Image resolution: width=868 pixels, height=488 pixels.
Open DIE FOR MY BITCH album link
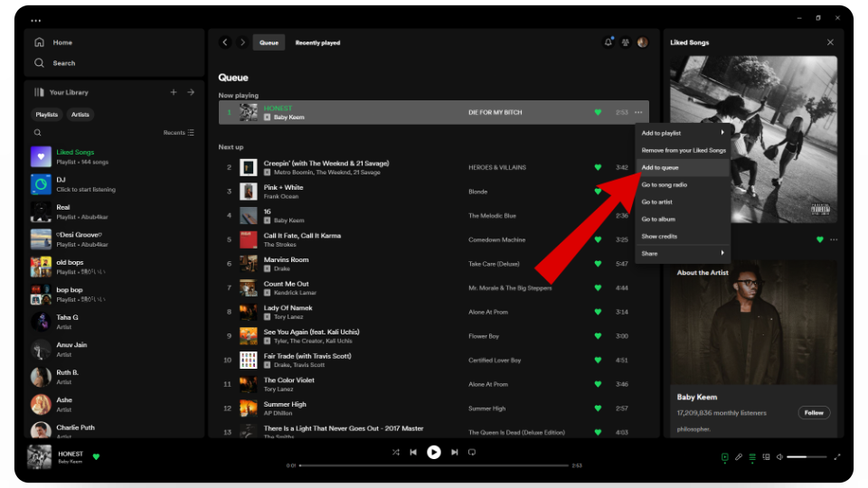pos(495,112)
